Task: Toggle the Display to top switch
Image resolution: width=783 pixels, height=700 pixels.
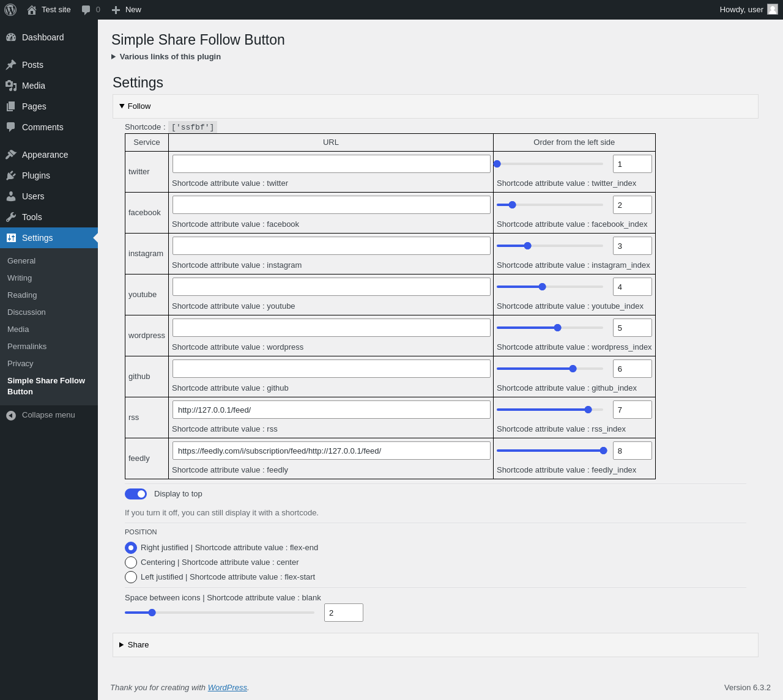Action: (136, 494)
